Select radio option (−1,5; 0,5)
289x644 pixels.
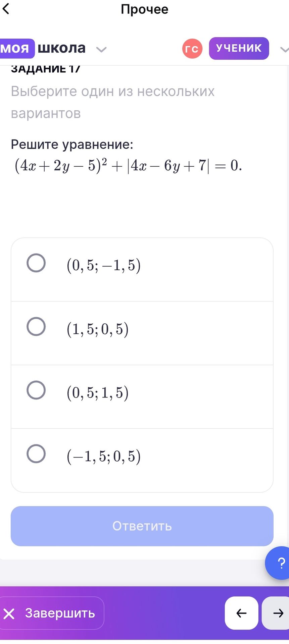(x=36, y=454)
